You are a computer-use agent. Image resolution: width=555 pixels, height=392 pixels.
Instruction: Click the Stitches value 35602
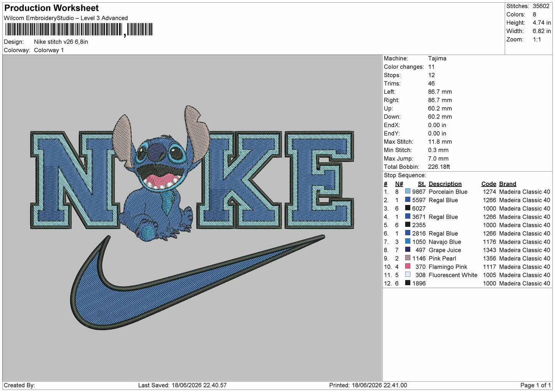point(541,6)
